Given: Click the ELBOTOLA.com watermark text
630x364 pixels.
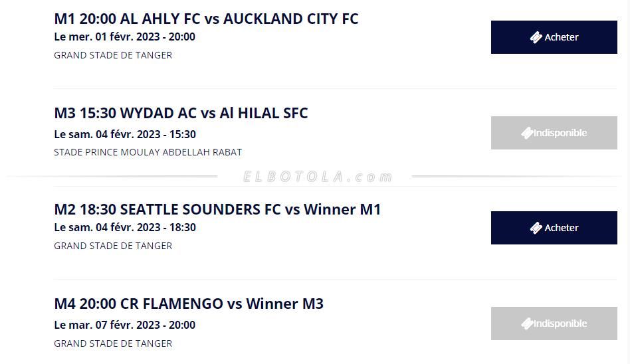Looking at the screenshot, I should click(x=318, y=177).
